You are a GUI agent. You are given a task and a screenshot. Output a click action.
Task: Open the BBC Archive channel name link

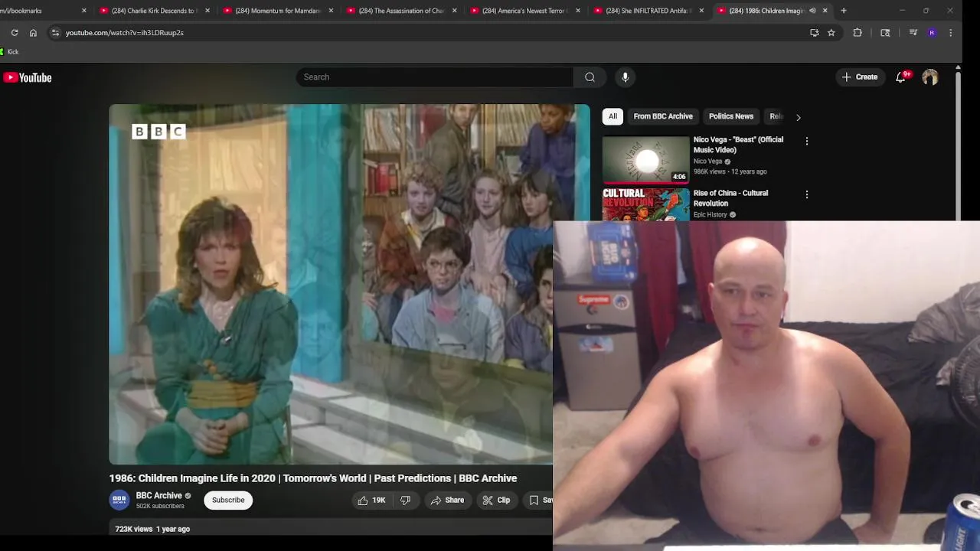click(158, 496)
